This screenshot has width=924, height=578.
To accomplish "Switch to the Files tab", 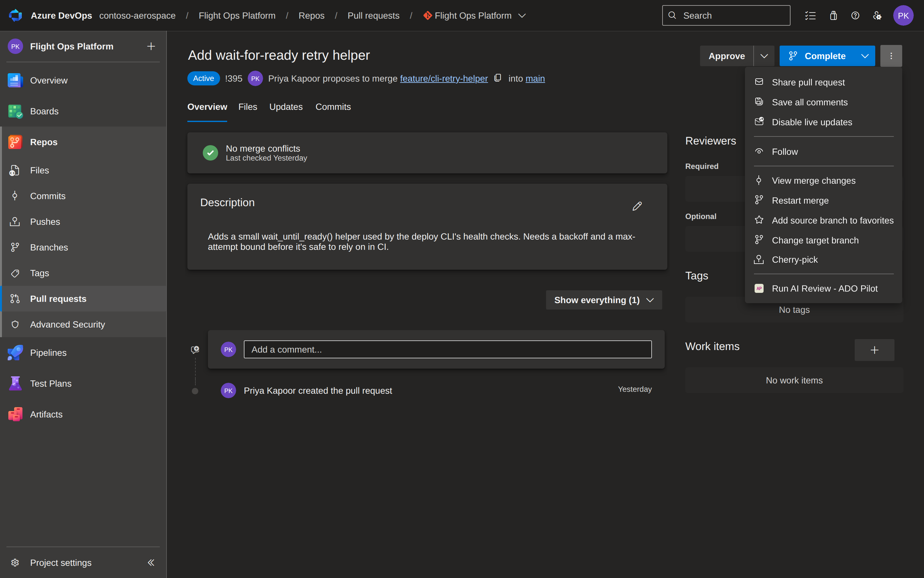I will [x=248, y=107].
